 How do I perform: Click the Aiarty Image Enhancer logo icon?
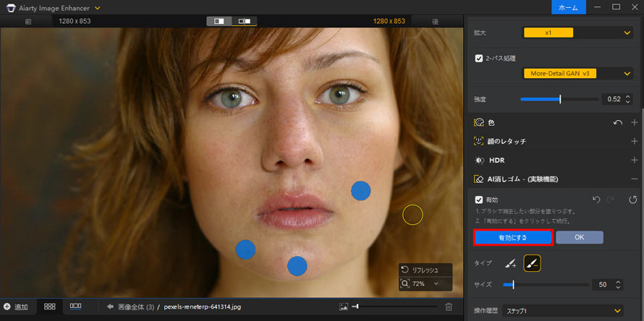[x=10, y=8]
